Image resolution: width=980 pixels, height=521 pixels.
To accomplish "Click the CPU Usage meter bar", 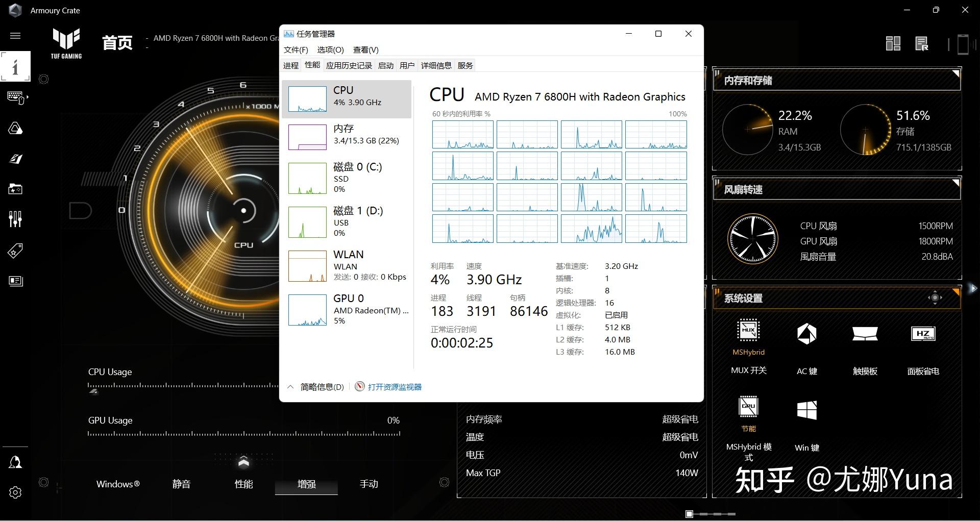I will pyautogui.click(x=184, y=386).
